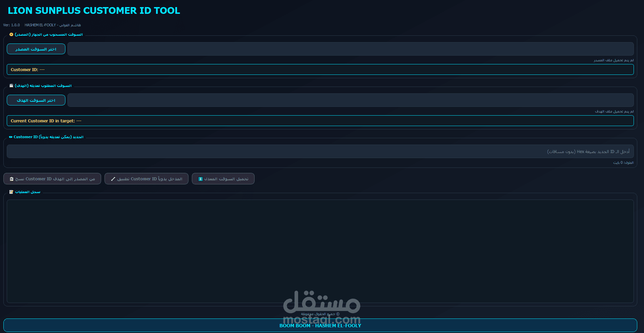The height and width of the screenshot is (333, 644).
Task: Click the source 'Customer ID: ---' display box
Action: 320,69
